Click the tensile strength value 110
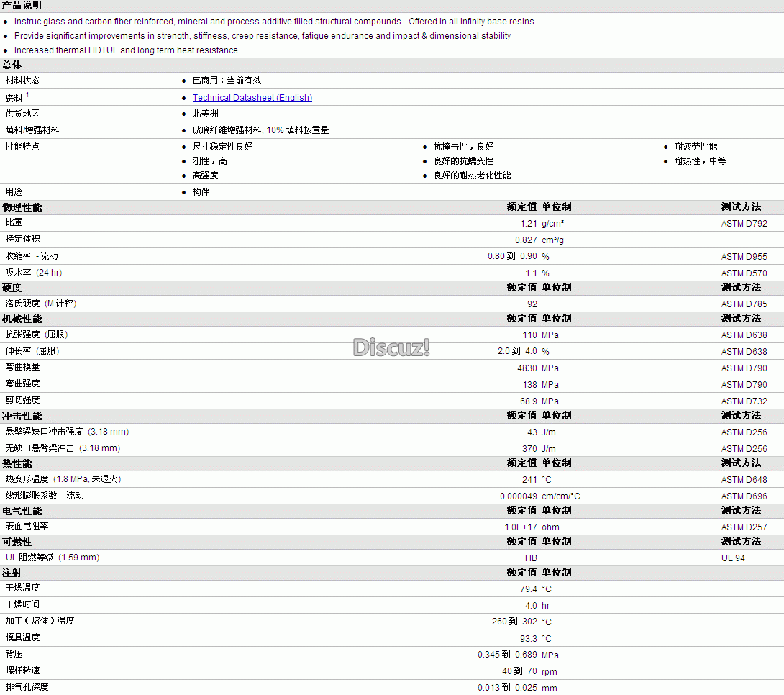Viewport: 784px width, 695px height. (x=529, y=335)
